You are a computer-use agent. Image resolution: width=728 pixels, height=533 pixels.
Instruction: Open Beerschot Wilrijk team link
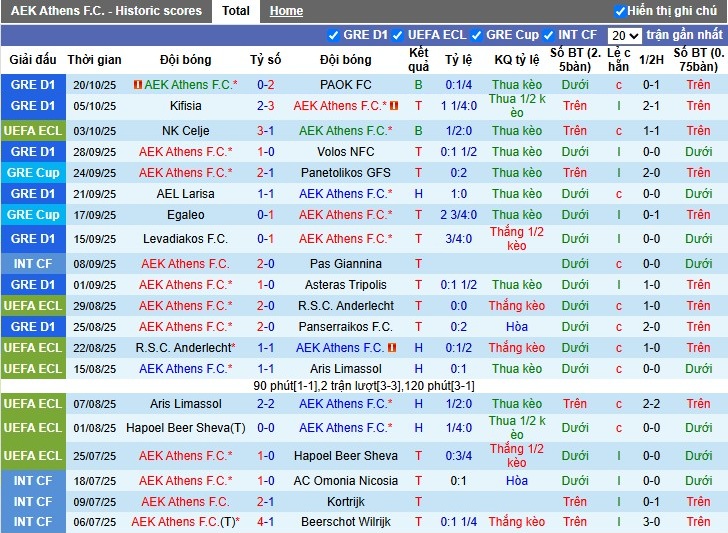point(346,522)
